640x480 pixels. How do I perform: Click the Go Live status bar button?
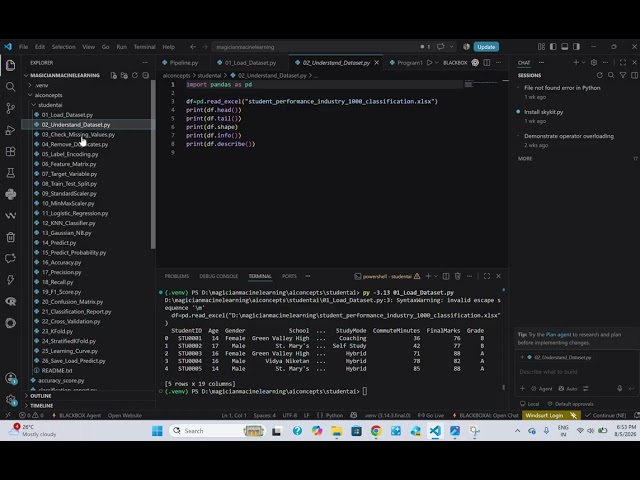431,416
